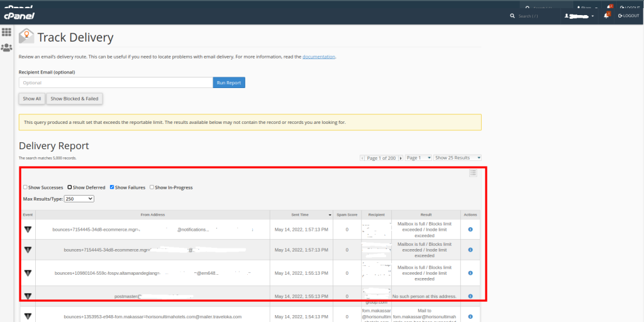Go to the previous page arrow
This screenshot has width=644, height=322.
[x=362, y=158]
